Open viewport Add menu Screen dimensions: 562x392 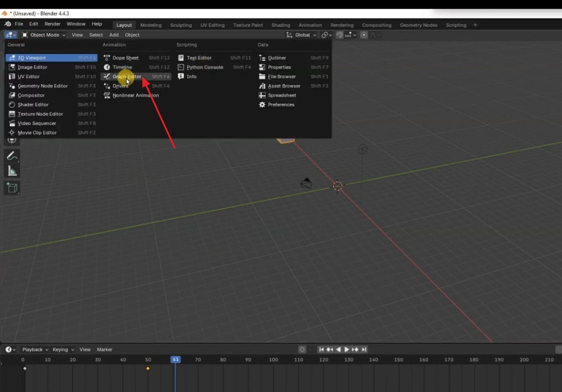pyautogui.click(x=114, y=35)
